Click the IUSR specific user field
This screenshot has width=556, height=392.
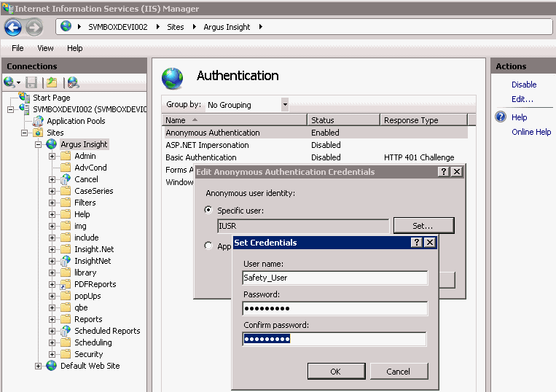coord(303,226)
